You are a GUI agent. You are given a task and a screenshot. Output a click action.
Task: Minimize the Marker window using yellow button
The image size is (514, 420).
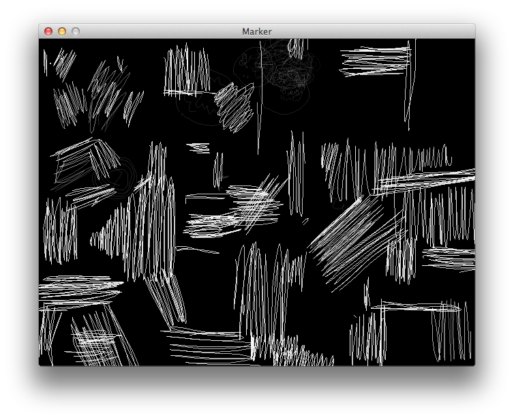(x=62, y=31)
